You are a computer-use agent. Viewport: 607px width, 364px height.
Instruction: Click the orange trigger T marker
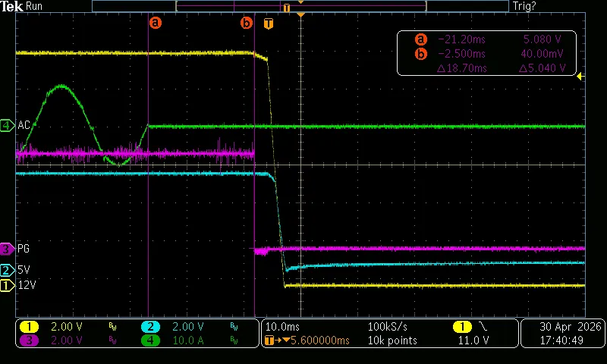coord(269,24)
